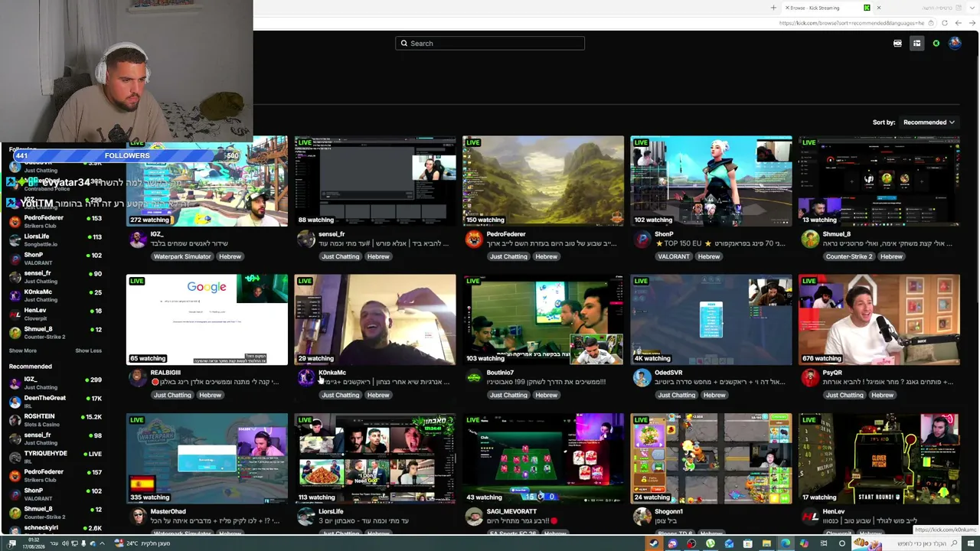Click ROSHTEIN's avatar in Recommended list
Screen dimensions: 980x551
(x=15, y=419)
